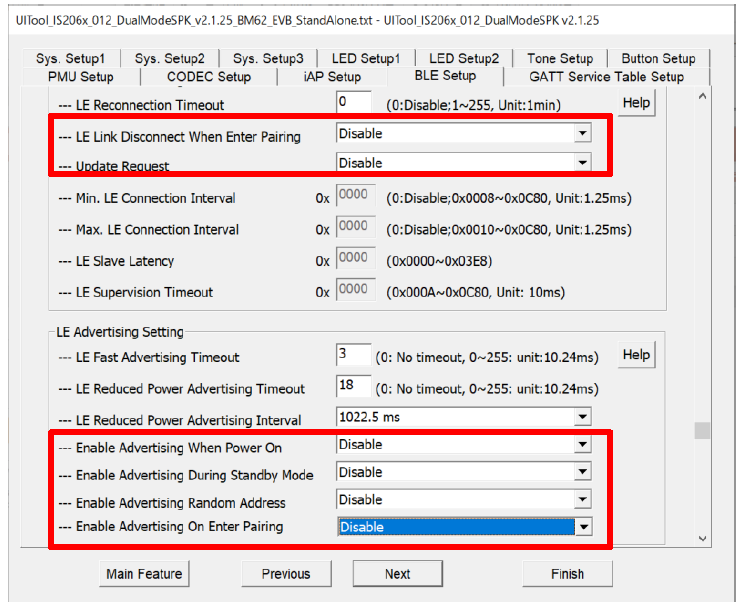Switch to the GATT Service Table Setup tab
The image size is (747, 611).
point(606,76)
